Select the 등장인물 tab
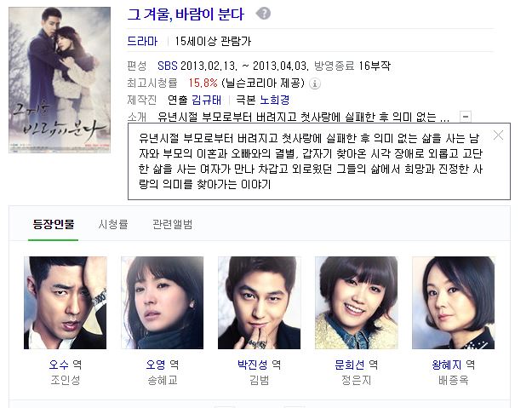The image size is (532, 408). (x=54, y=224)
